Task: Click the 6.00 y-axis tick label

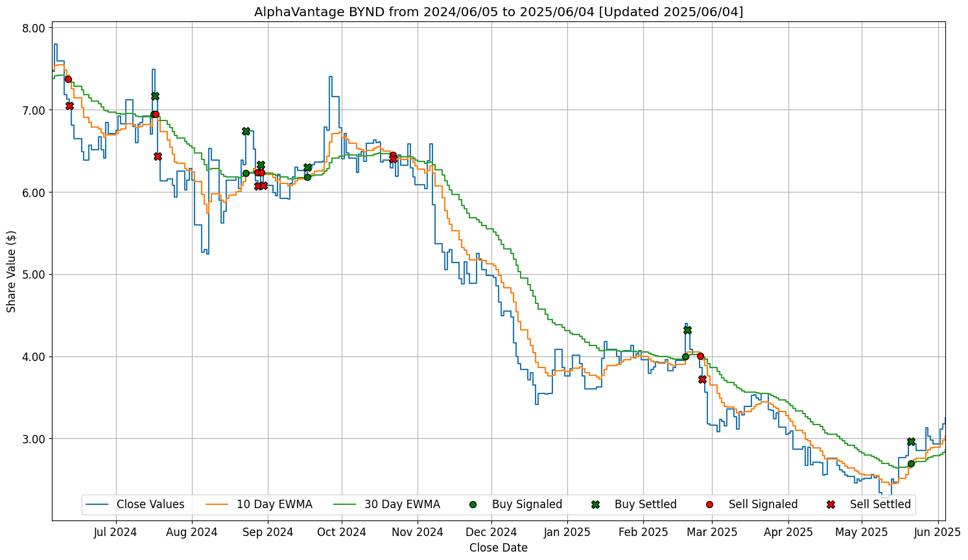Action: 32,192
